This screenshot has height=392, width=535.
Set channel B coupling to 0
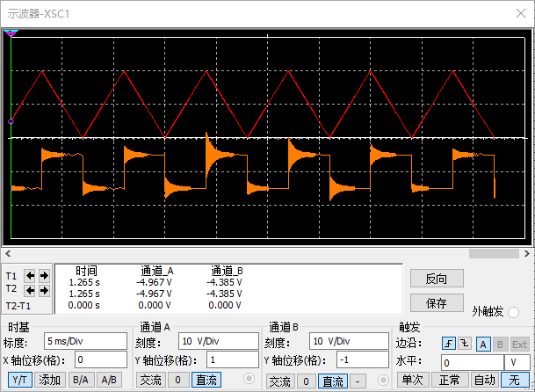pyautogui.click(x=306, y=381)
